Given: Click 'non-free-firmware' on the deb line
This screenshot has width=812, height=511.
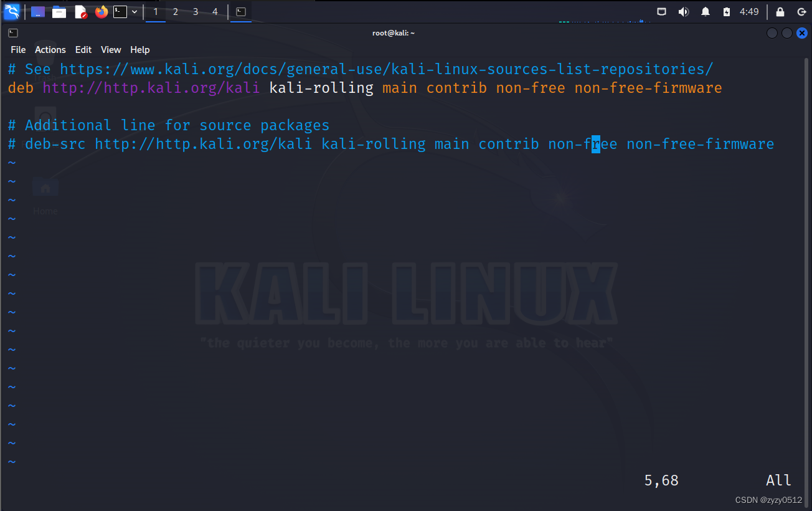Looking at the screenshot, I should [x=648, y=88].
